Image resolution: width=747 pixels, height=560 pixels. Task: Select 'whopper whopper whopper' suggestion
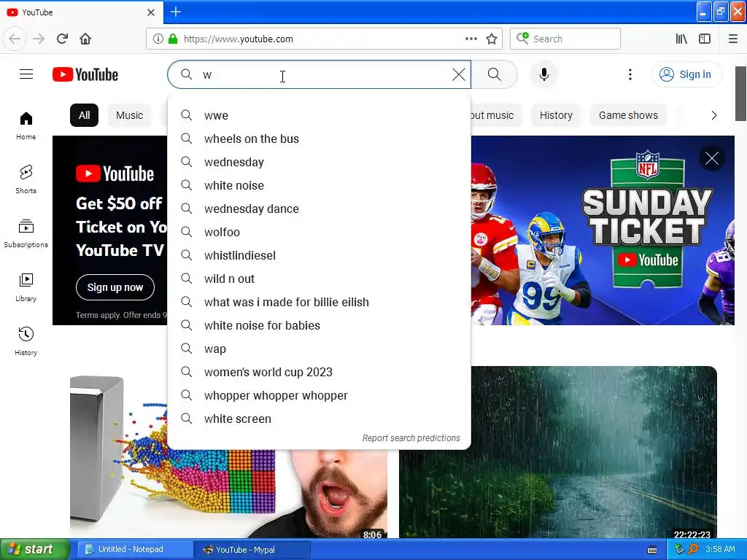(320, 395)
